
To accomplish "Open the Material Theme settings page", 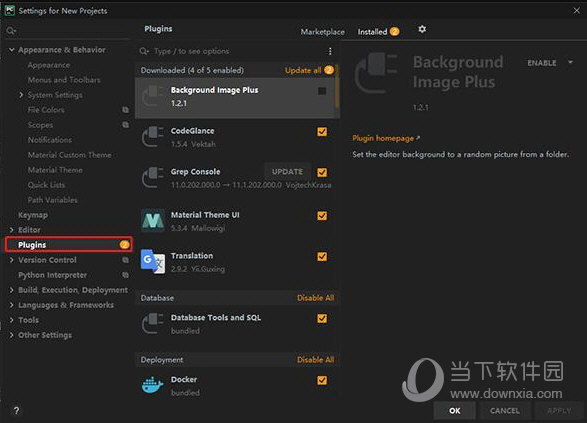I will click(x=55, y=170).
